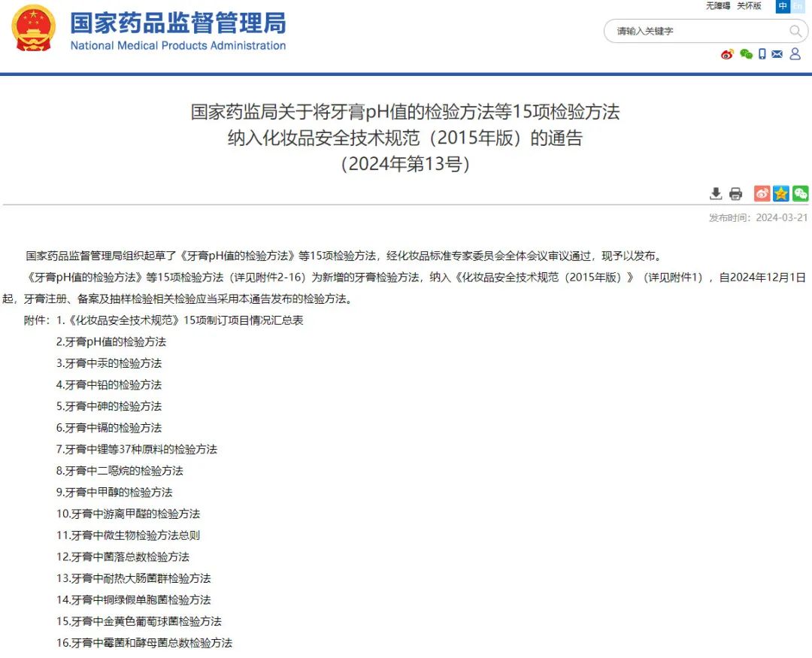Open attachment 2.牙膏pH值的检验方法
This screenshot has width=812, height=658.
111,342
